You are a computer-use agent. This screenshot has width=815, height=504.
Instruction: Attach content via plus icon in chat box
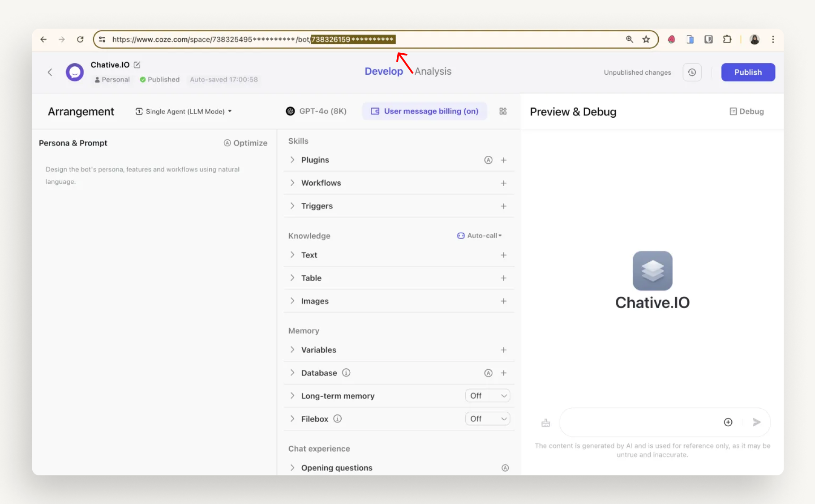(x=728, y=422)
